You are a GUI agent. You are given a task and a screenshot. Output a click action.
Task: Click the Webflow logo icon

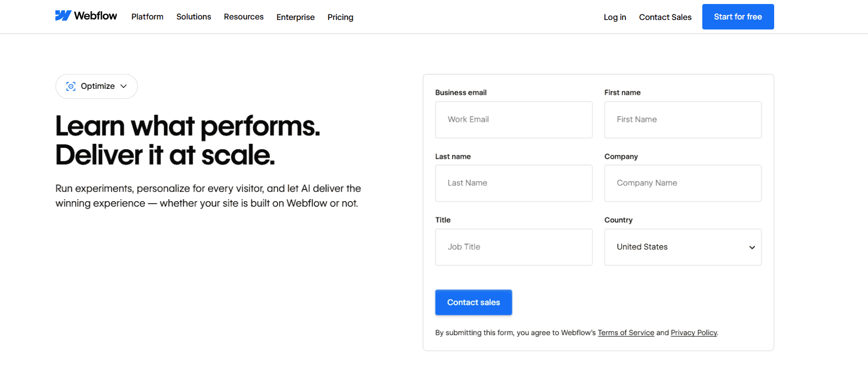62,15
